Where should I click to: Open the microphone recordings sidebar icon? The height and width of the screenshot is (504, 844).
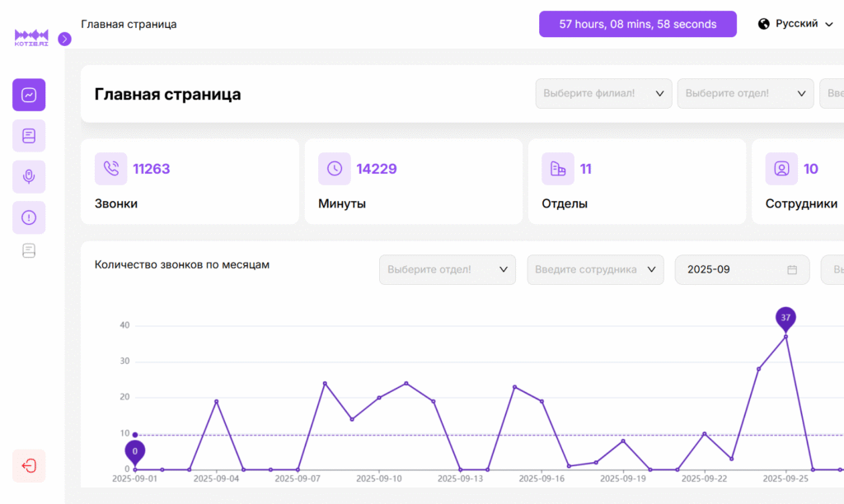29,176
